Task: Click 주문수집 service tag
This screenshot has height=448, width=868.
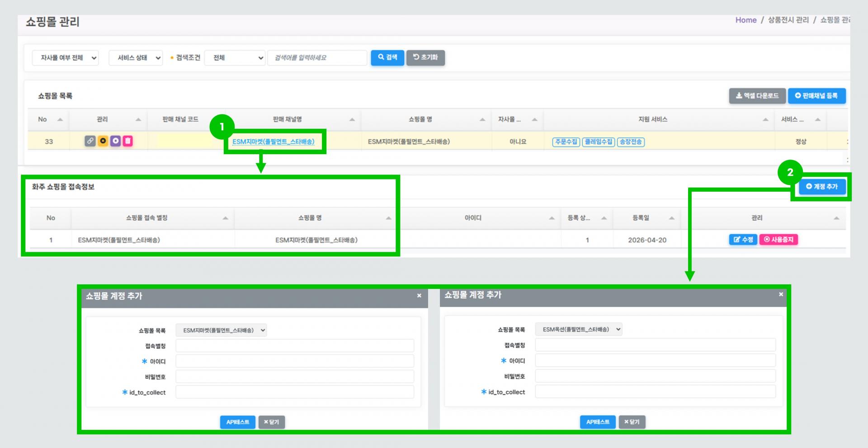Action: pos(566,142)
